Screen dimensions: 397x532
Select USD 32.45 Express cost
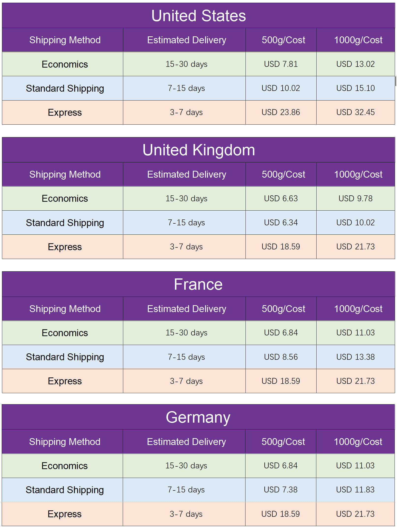coord(356,112)
